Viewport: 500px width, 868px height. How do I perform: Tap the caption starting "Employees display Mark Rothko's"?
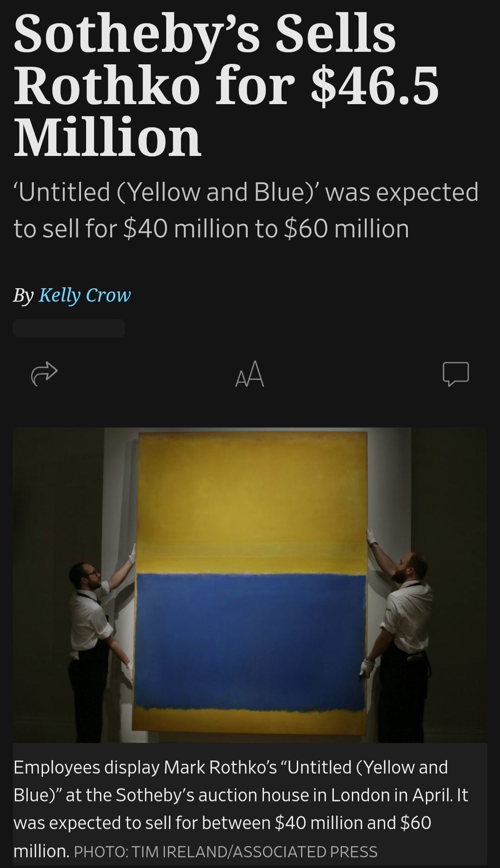[x=241, y=809]
